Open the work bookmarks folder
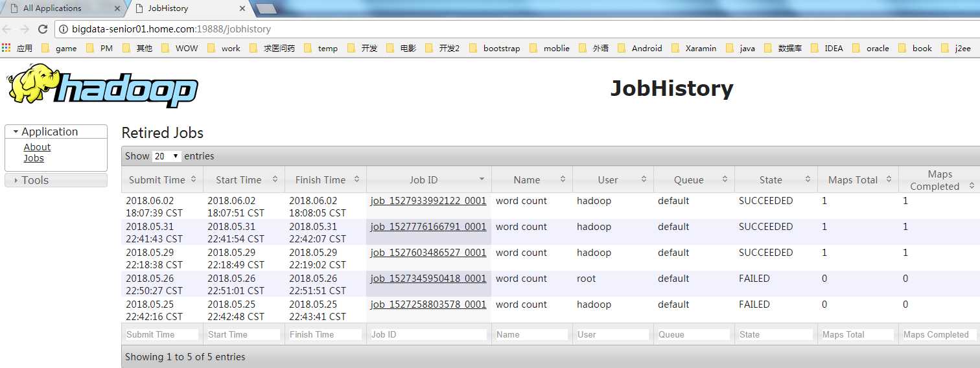 (223, 48)
